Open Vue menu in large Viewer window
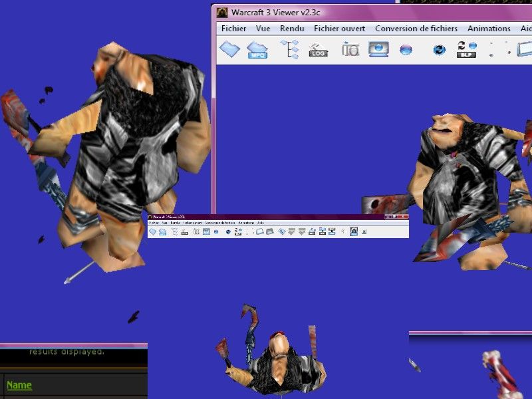 pyautogui.click(x=263, y=29)
